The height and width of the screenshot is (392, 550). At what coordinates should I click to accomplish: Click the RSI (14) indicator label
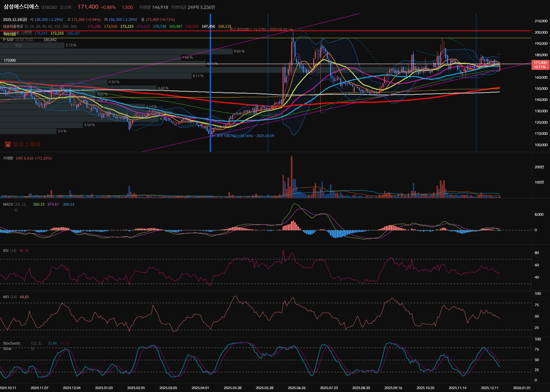(x=9, y=251)
